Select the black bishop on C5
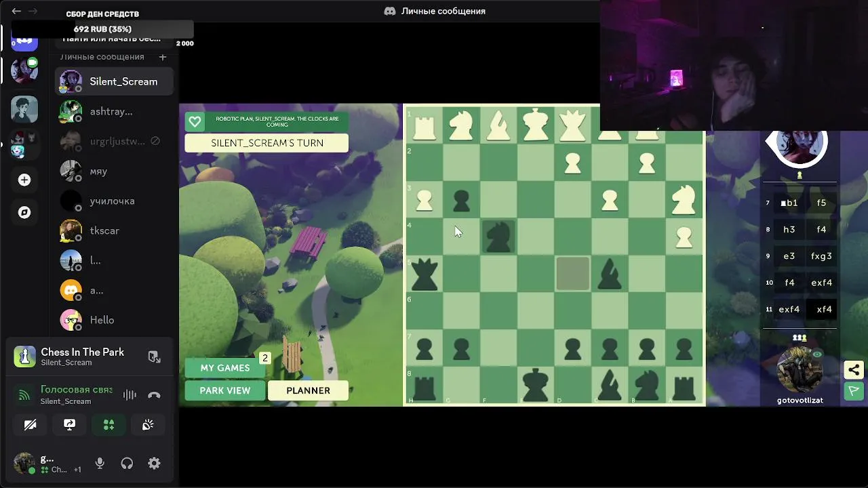 click(x=610, y=273)
